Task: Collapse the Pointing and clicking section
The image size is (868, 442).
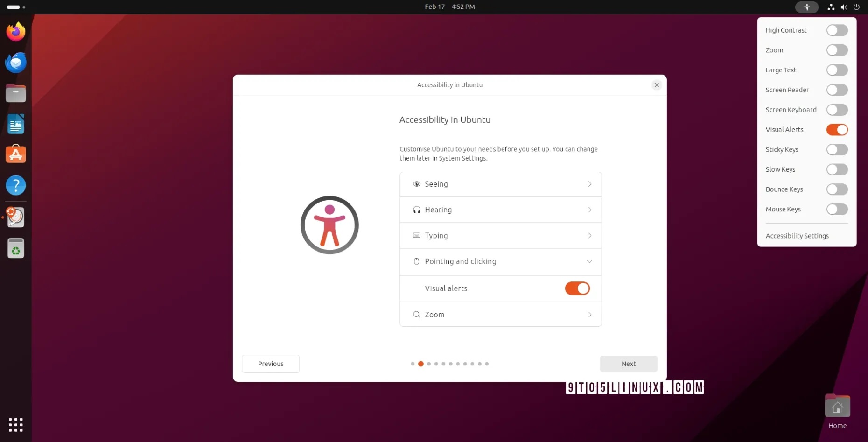Action: click(589, 261)
